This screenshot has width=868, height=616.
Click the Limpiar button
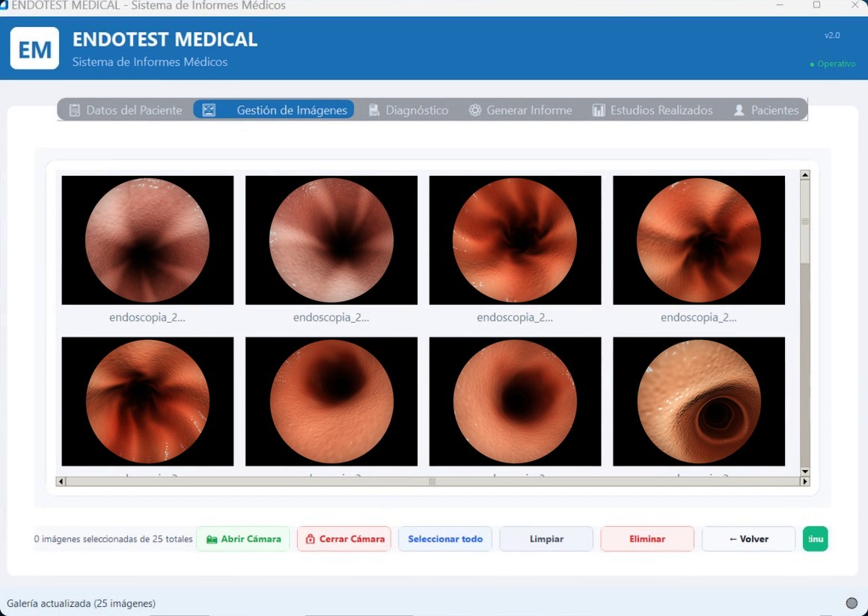(x=546, y=539)
